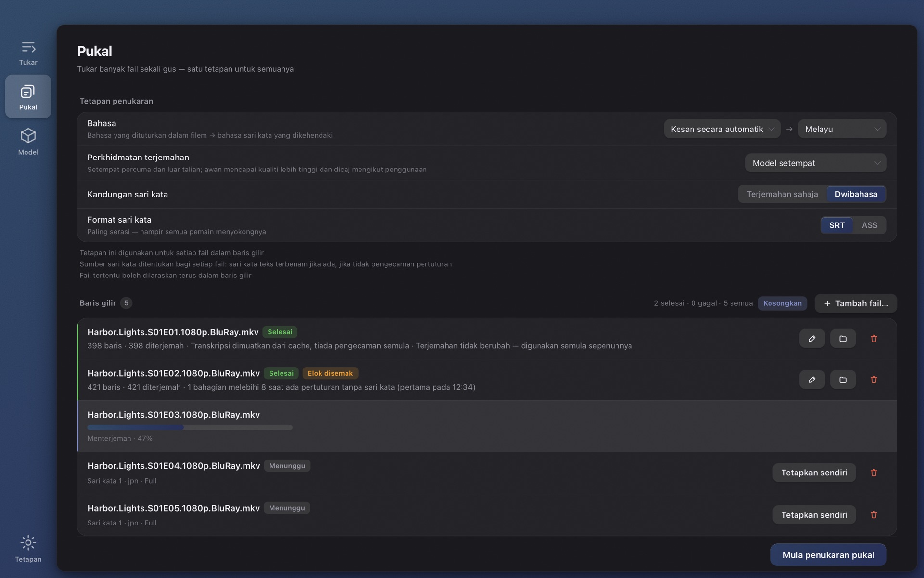Open folder for S01E02 file

[843, 380]
